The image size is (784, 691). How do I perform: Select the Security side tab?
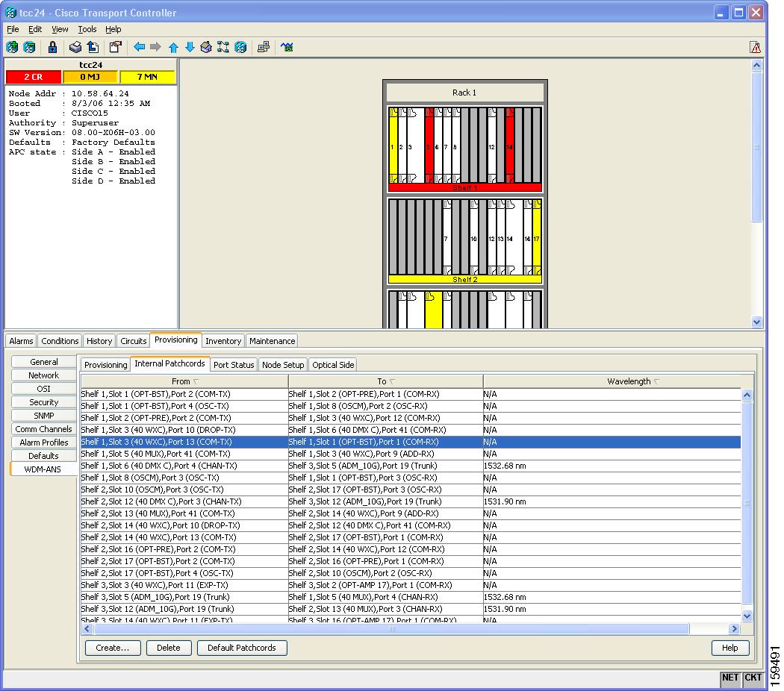pos(43,402)
